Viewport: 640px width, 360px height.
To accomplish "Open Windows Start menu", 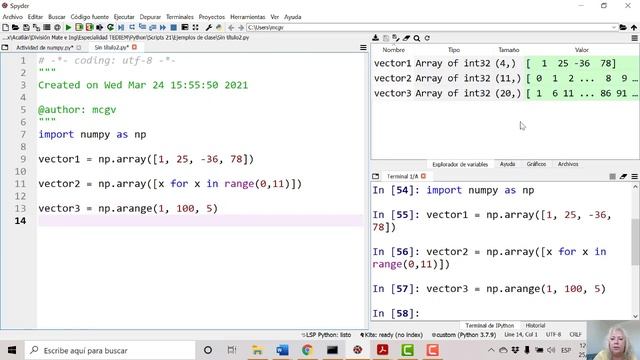I will click(12, 350).
